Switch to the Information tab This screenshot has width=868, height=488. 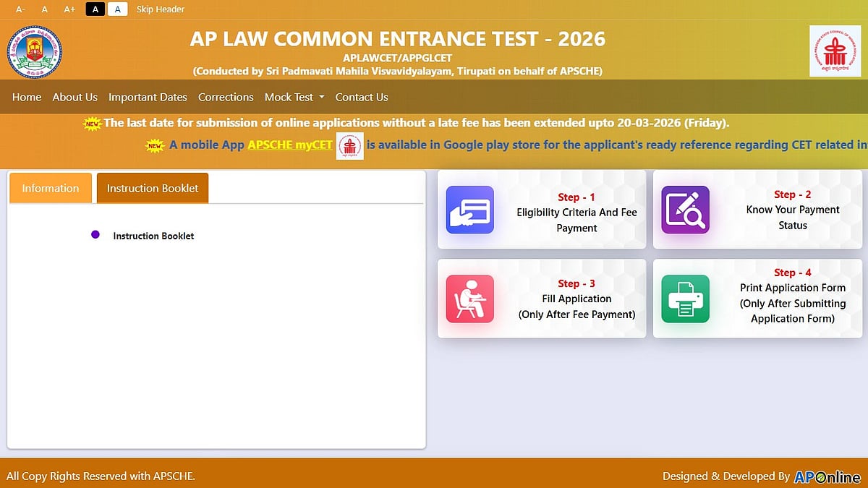51,188
